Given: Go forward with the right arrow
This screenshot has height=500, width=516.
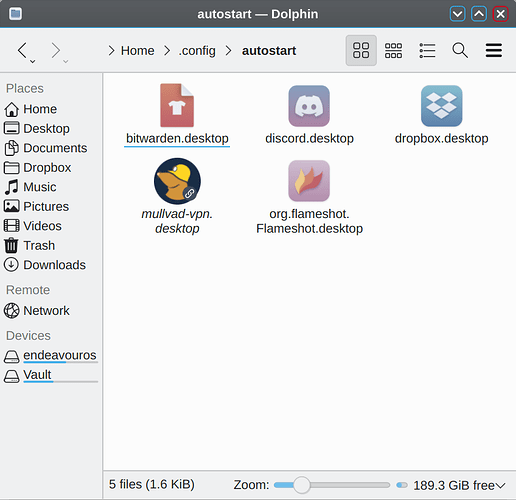Looking at the screenshot, I should point(56,51).
